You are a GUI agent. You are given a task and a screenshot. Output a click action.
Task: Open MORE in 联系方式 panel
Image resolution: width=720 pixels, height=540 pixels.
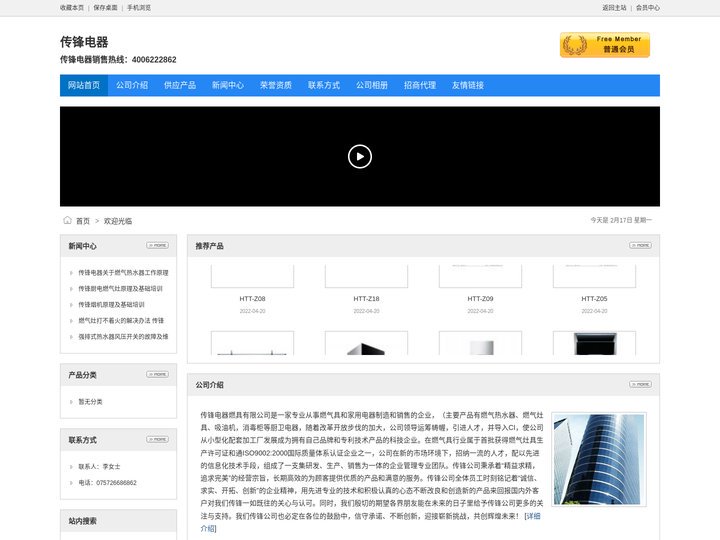158,439
